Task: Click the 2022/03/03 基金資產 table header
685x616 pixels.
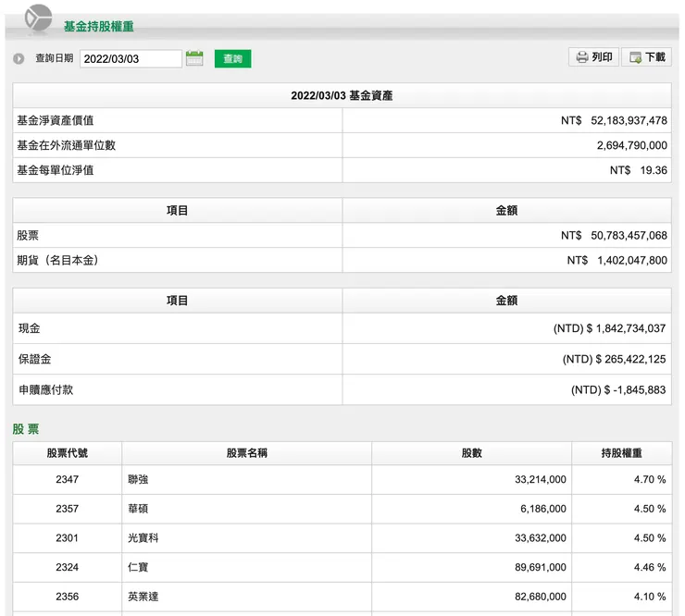Action: pos(342,95)
